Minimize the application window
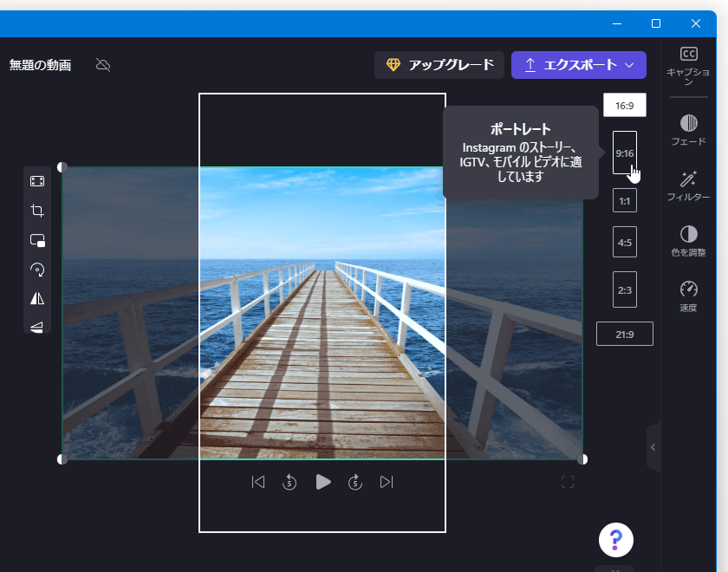 (617, 23)
